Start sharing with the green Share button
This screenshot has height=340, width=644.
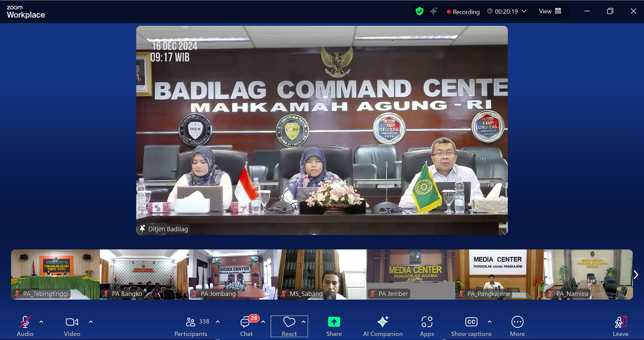pyautogui.click(x=334, y=325)
